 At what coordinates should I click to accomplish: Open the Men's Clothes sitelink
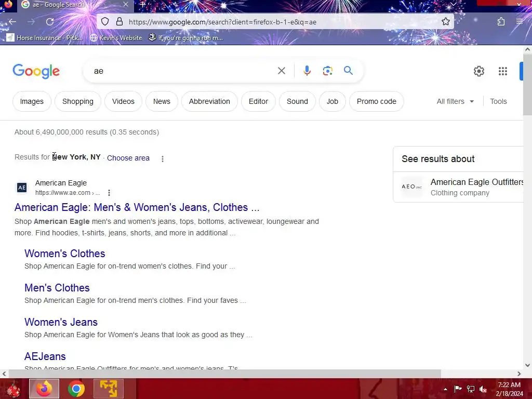tap(57, 288)
